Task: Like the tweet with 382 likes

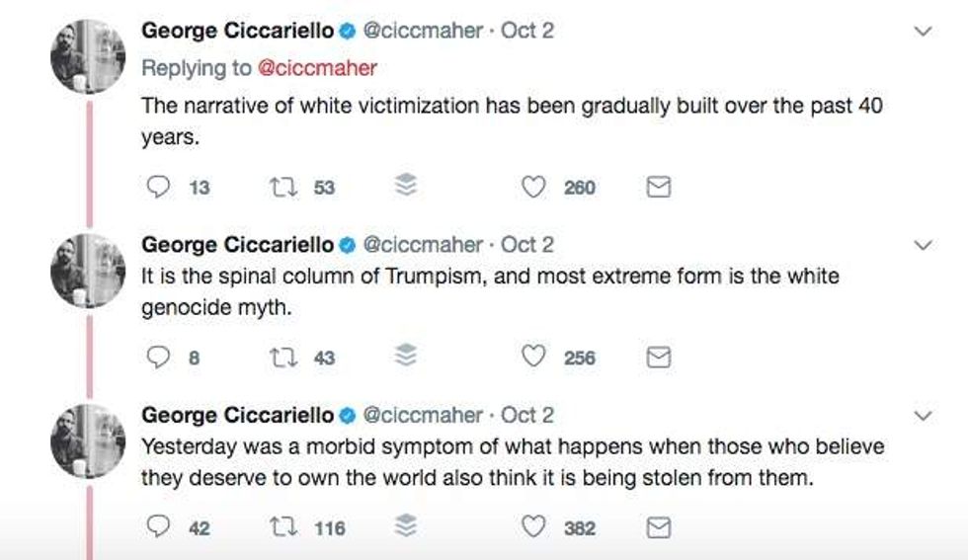Action: tap(533, 528)
